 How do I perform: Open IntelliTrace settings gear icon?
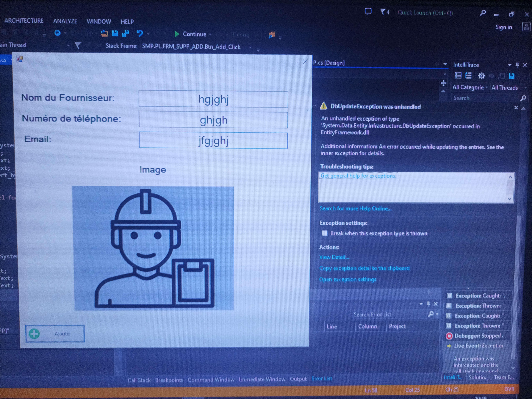pyautogui.click(x=482, y=76)
